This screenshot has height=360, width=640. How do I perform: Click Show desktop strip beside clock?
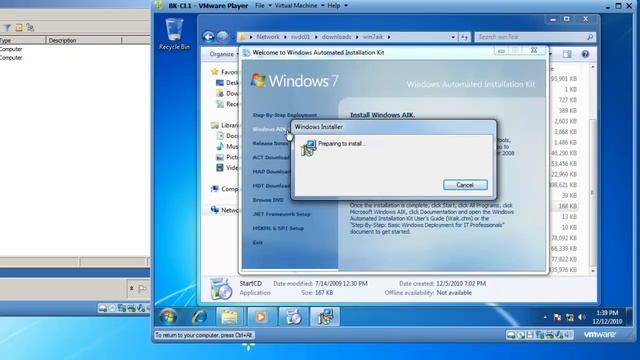629,317
